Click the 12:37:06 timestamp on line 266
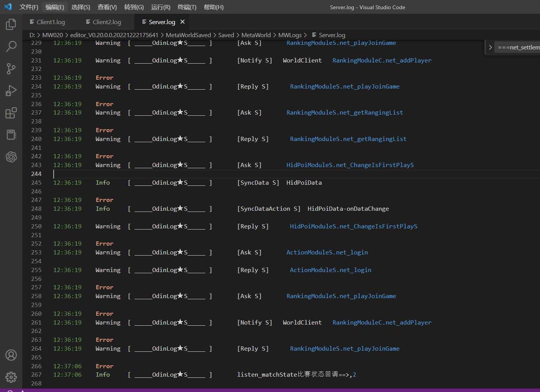The image size is (540, 392). click(67, 366)
